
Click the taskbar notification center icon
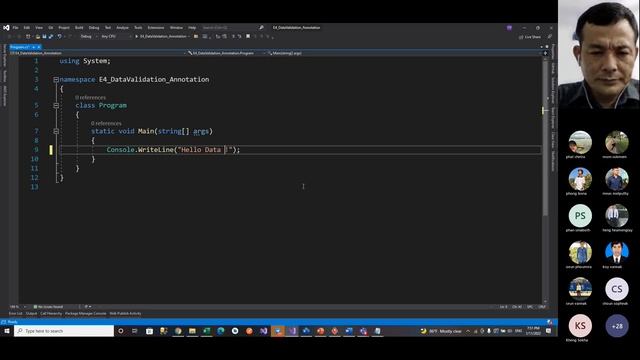(x=549, y=331)
